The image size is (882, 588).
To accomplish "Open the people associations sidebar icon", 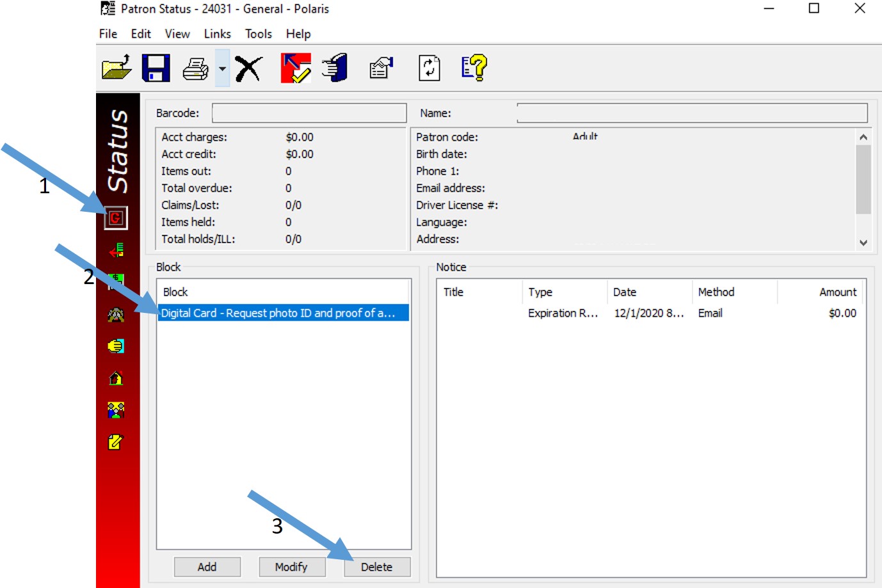I will coord(116,410).
